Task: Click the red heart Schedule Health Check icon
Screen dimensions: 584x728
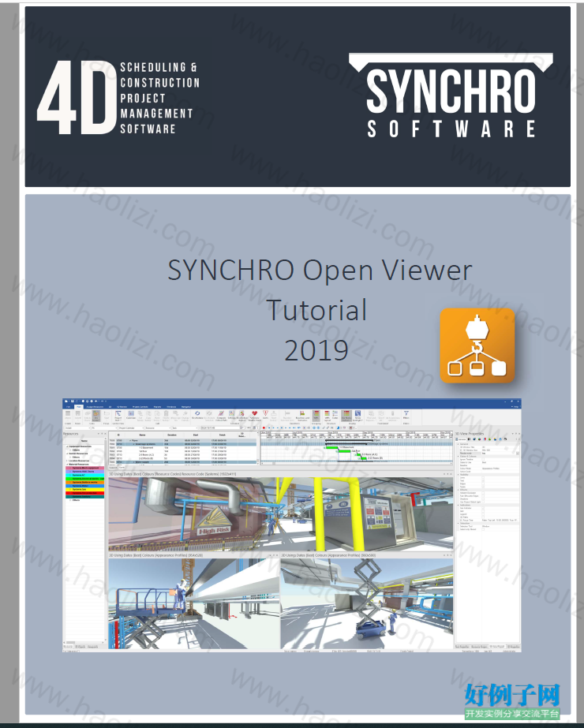Action: click(x=255, y=415)
